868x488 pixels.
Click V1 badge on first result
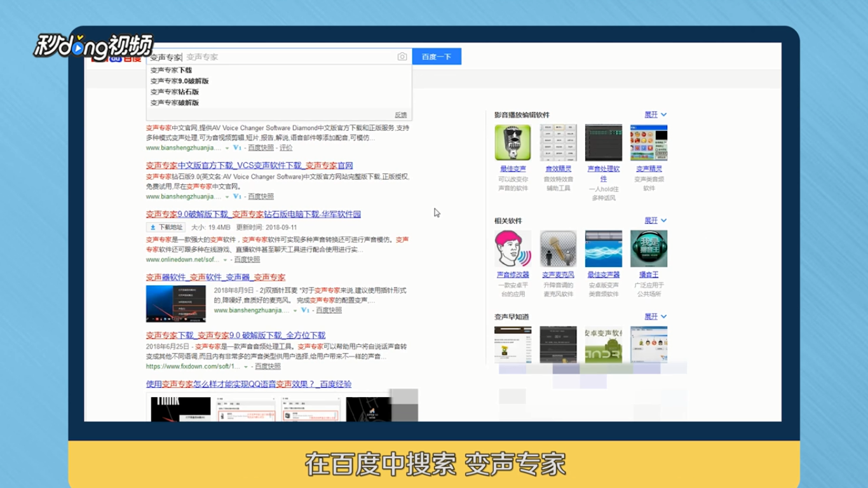tap(237, 147)
